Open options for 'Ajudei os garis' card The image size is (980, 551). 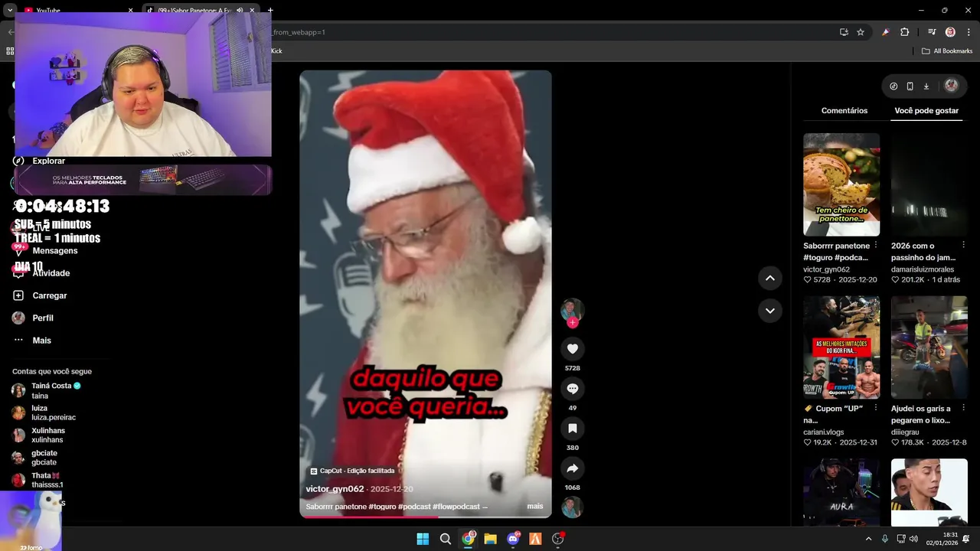click(x=963, y=409)
